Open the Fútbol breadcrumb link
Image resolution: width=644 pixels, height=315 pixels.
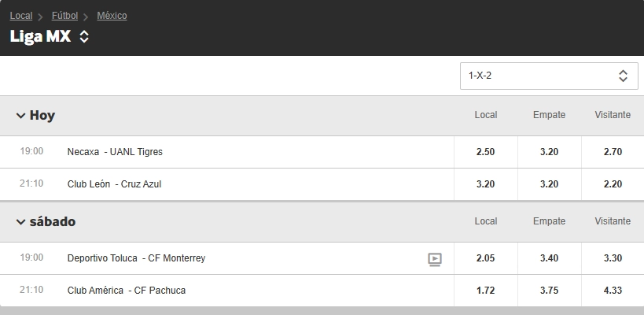[64, 16]
